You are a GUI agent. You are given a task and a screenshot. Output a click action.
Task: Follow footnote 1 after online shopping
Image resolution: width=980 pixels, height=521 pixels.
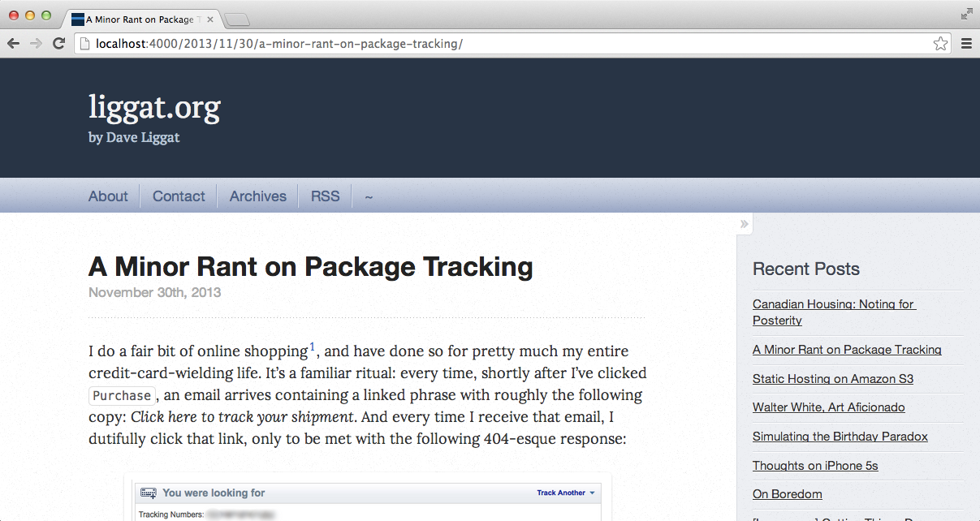(x=313, y=347)
